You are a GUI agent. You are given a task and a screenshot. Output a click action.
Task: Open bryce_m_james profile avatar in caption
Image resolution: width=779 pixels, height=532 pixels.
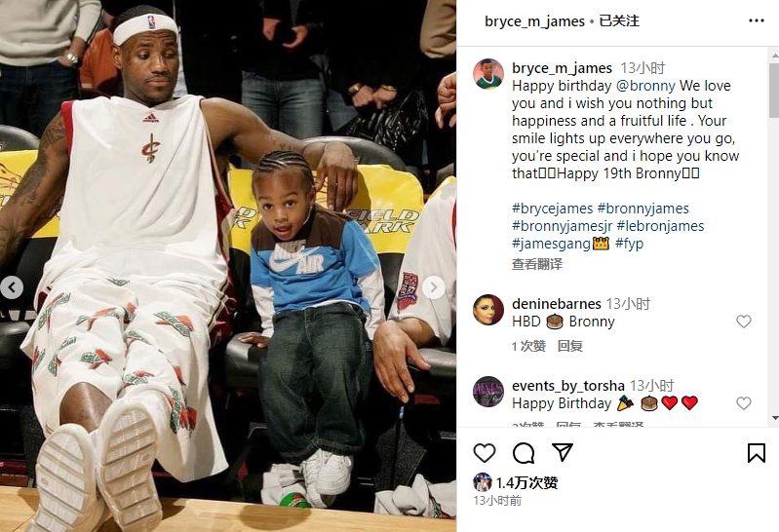(x=487, y=74)
